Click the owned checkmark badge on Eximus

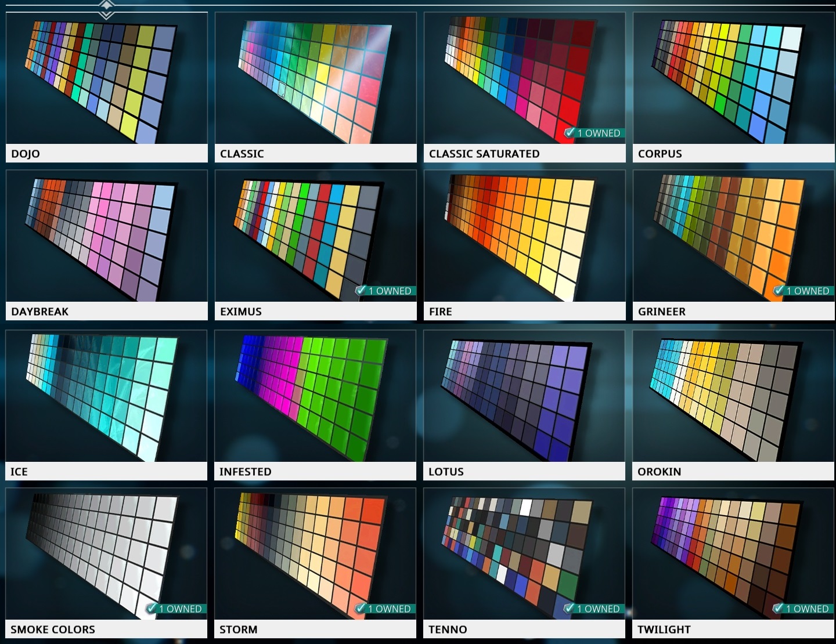coord(361,291)
